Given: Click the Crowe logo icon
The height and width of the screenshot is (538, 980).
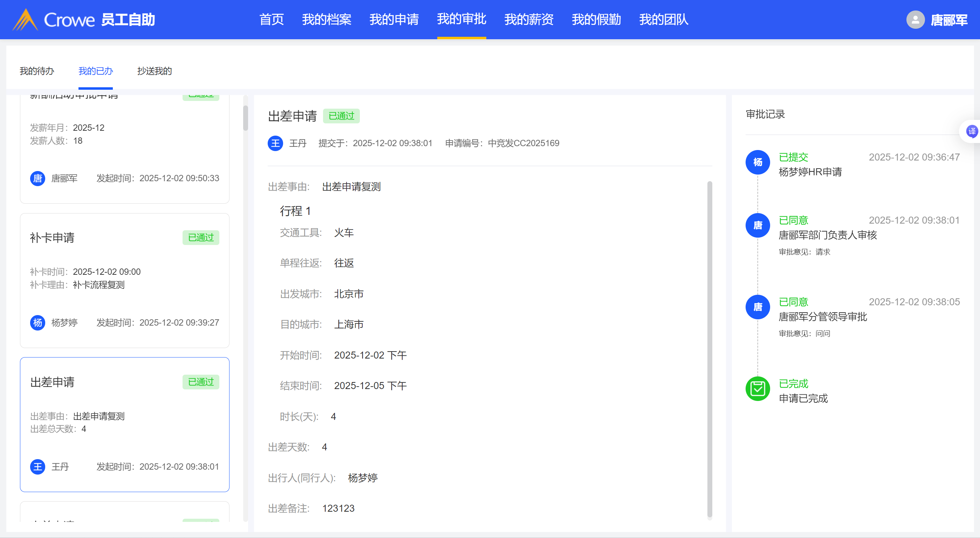Looking at the screenshot, I should coord(25,19).
